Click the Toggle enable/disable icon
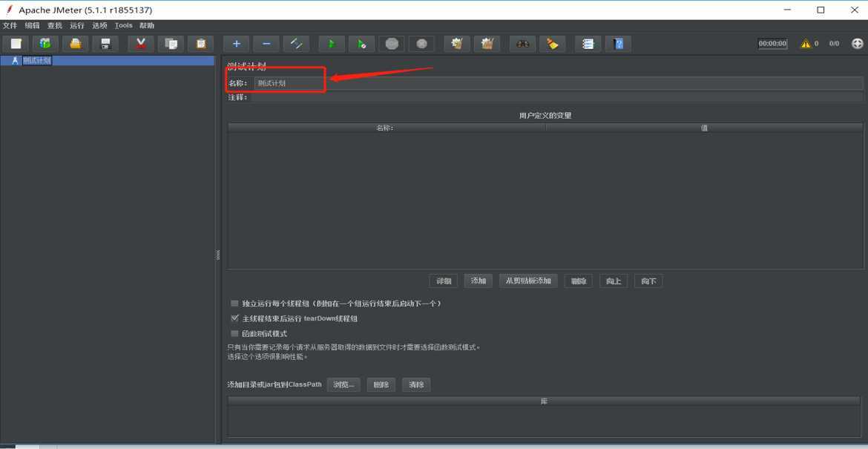This screenshot has width=868, height=449. (x=296, y=44)
